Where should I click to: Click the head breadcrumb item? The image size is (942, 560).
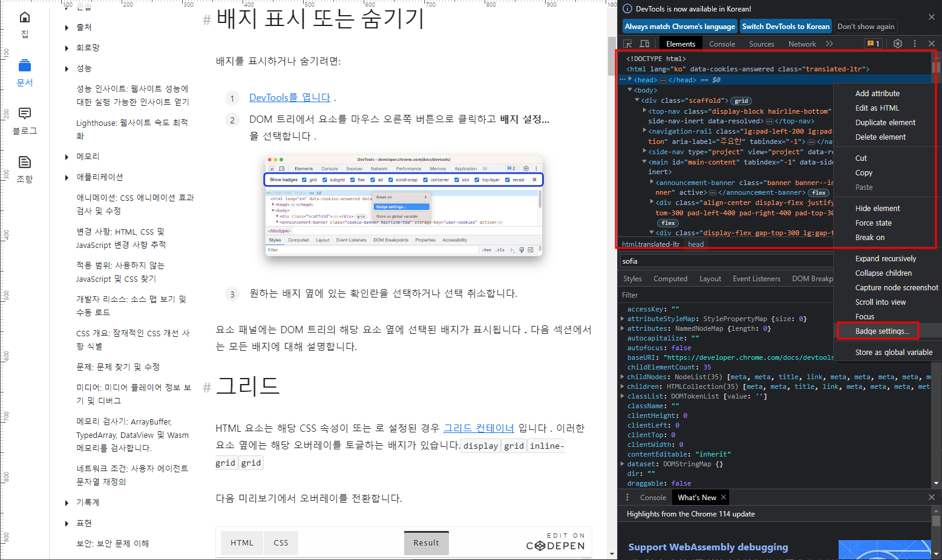[696, 244]
